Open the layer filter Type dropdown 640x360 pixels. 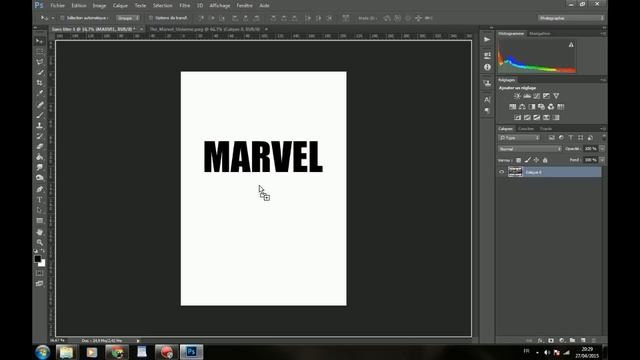click(519, 138)
